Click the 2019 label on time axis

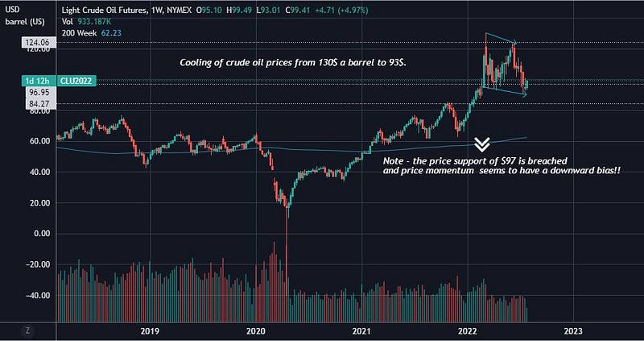pyautogui.click(x=150, y=331)
